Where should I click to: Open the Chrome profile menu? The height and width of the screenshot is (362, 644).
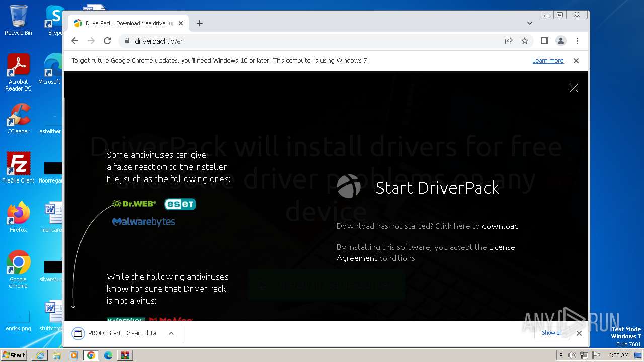click(561, 41)
